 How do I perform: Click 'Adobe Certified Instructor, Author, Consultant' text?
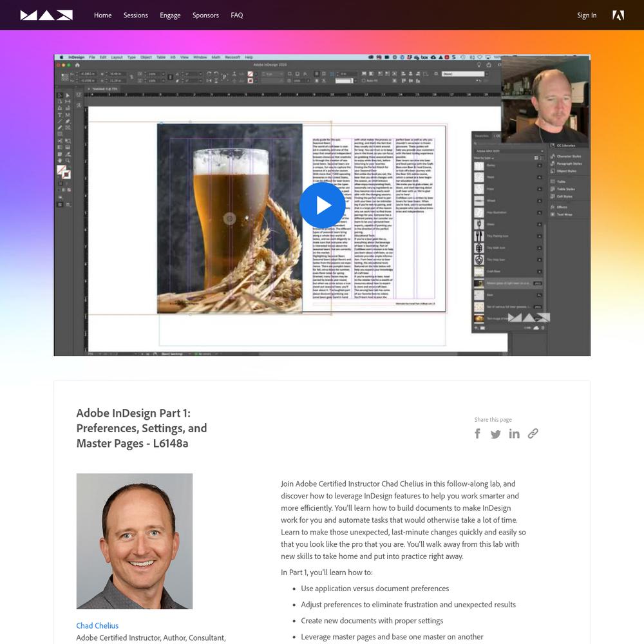(x=151, y=638)
